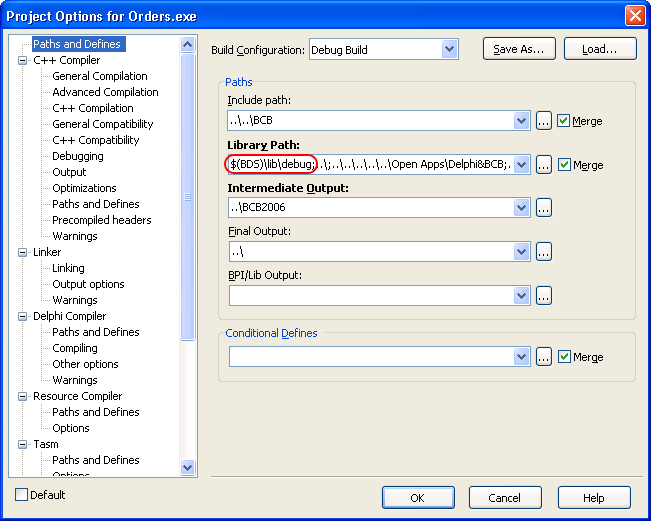This screenshot has width=652, height=522.
Task: Click the ellipsis button for Intermediate Output
Action: (x=544, y=208)
